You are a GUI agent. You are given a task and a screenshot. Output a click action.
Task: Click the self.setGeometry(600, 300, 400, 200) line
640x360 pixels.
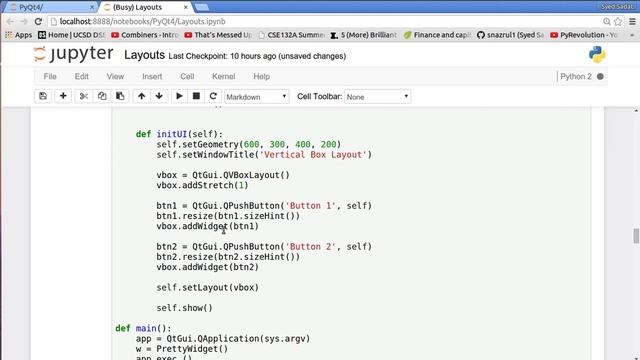point(249,144)
